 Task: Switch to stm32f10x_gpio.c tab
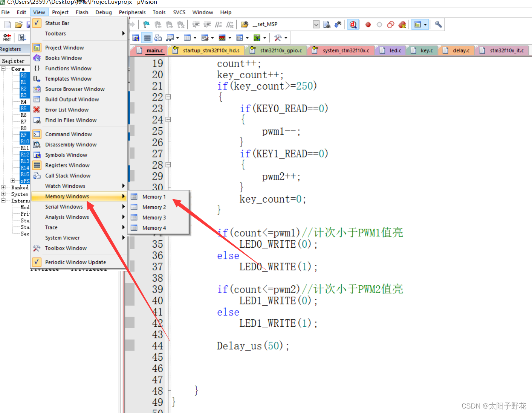[x=276, y=50]
